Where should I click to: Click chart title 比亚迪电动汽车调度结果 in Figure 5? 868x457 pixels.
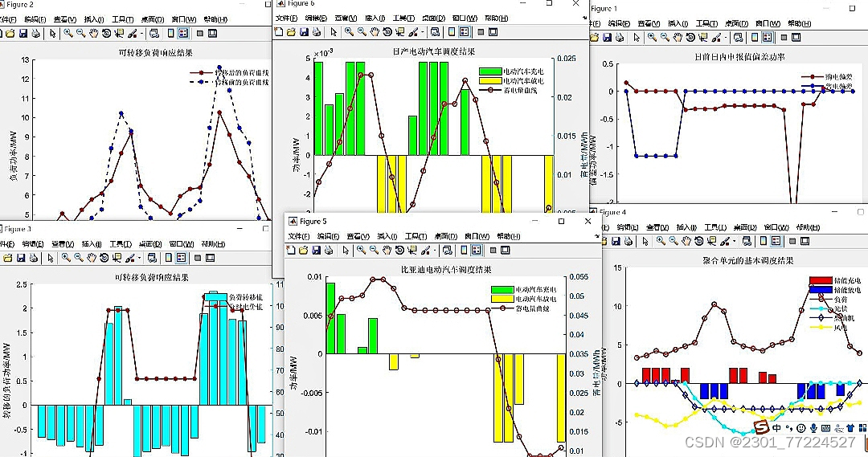coord(446,269)
